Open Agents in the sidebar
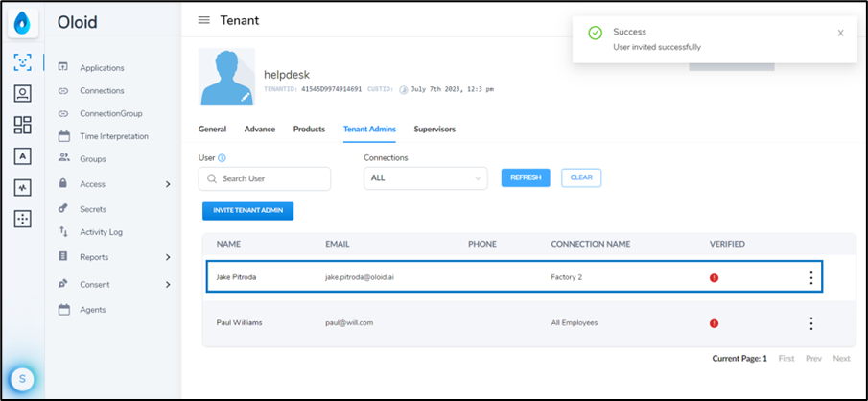Screen dimensions: 868x401 pyautogui.click(x=92, y=310)
